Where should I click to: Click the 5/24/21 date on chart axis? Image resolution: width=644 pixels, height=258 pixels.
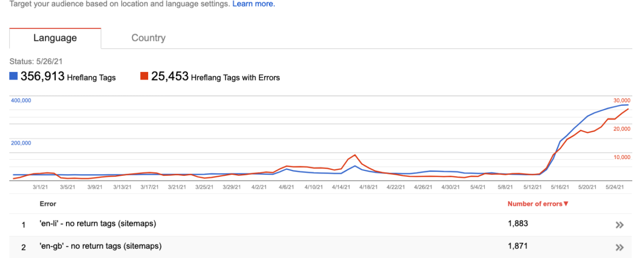point(615,187)
